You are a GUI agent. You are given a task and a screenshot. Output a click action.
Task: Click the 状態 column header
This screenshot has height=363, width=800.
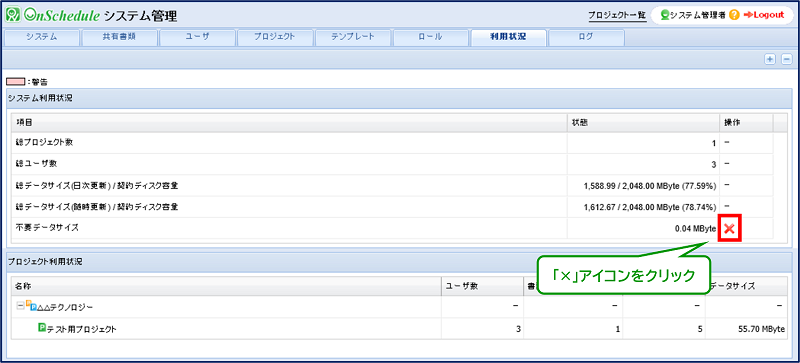click(x=643, y=123)
